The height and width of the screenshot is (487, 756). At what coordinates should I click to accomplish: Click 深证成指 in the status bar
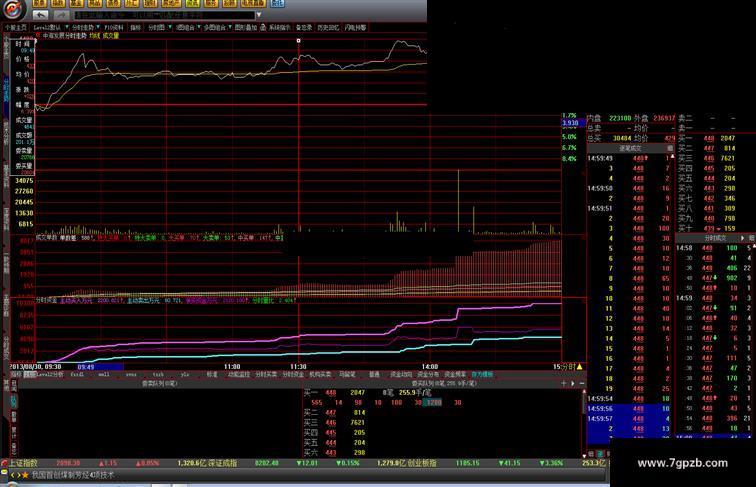(x=222, y=463)
